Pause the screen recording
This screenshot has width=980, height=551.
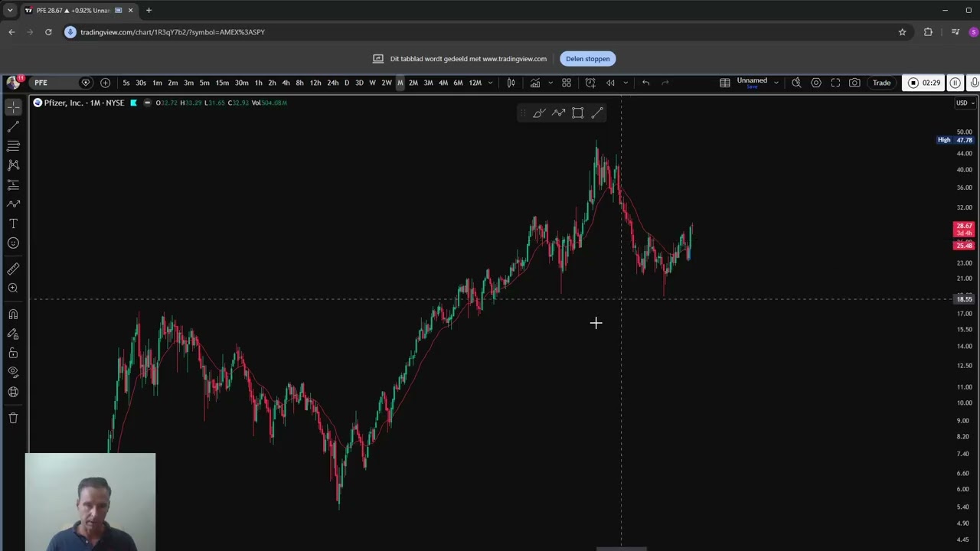tap(955, 83)
